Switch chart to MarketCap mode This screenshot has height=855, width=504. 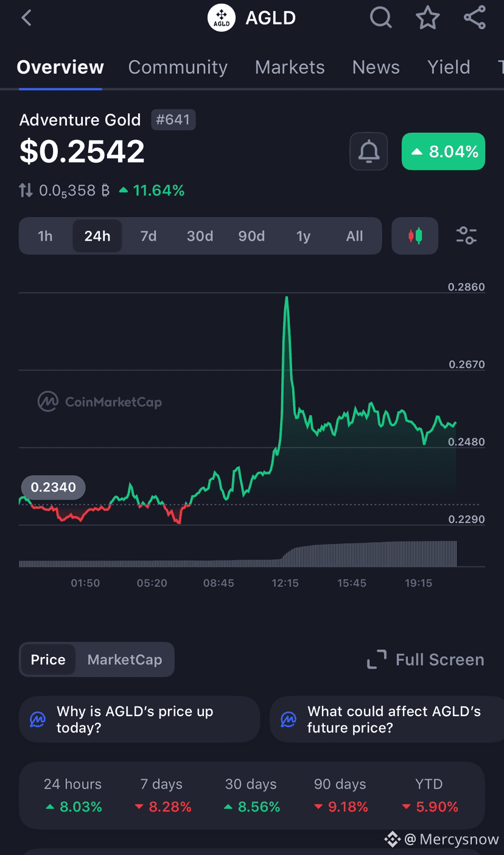coord(125,660)
